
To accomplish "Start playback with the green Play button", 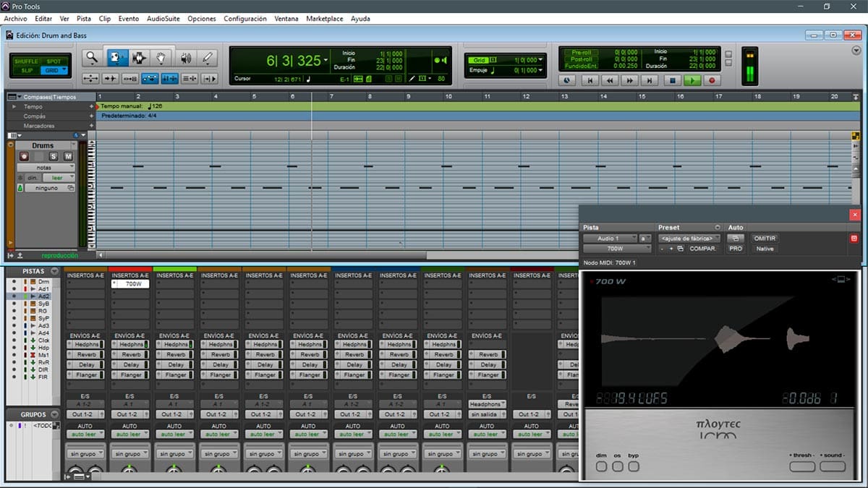I will tap(692, 81).
